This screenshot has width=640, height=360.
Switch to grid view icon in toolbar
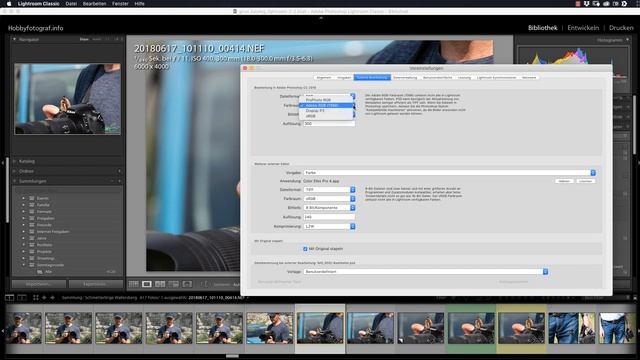click(x=133, y=284)
